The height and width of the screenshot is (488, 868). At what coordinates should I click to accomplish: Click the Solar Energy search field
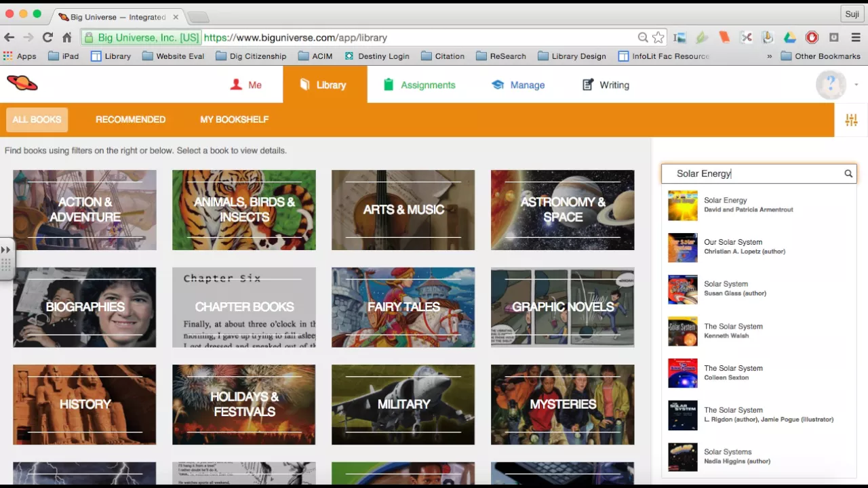click(x=759, y=174)
